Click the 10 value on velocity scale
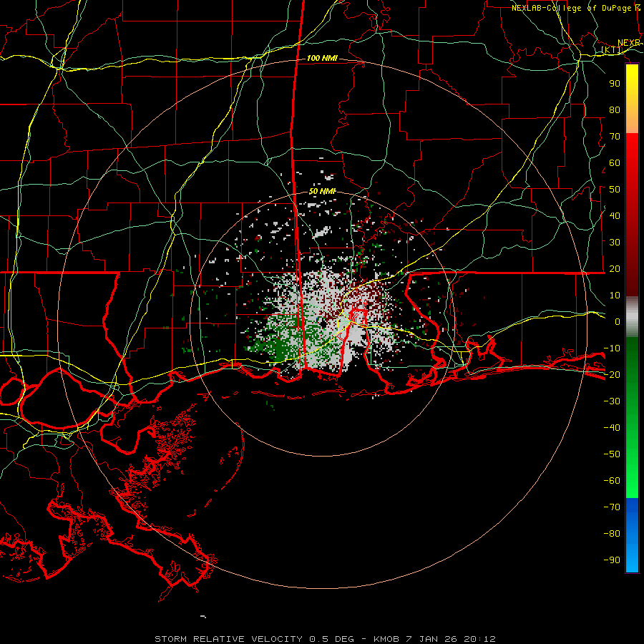Screen dimensions: 644x644 (x=615, y=296)
